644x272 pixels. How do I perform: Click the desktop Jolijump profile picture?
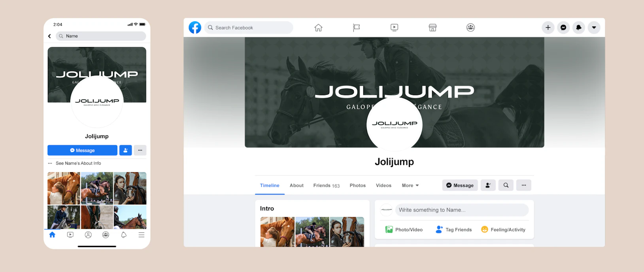coord(395,124)
